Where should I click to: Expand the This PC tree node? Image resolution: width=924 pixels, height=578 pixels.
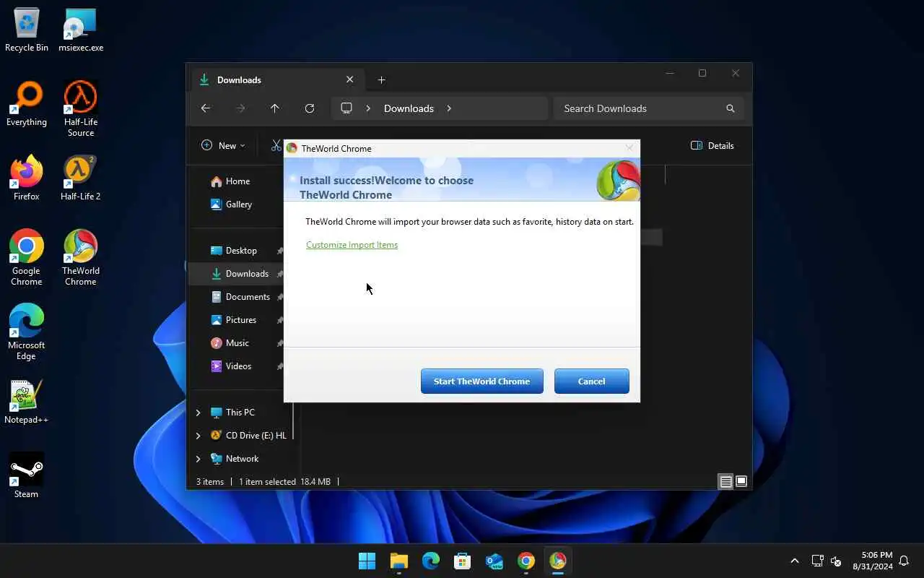click(198, 413)
